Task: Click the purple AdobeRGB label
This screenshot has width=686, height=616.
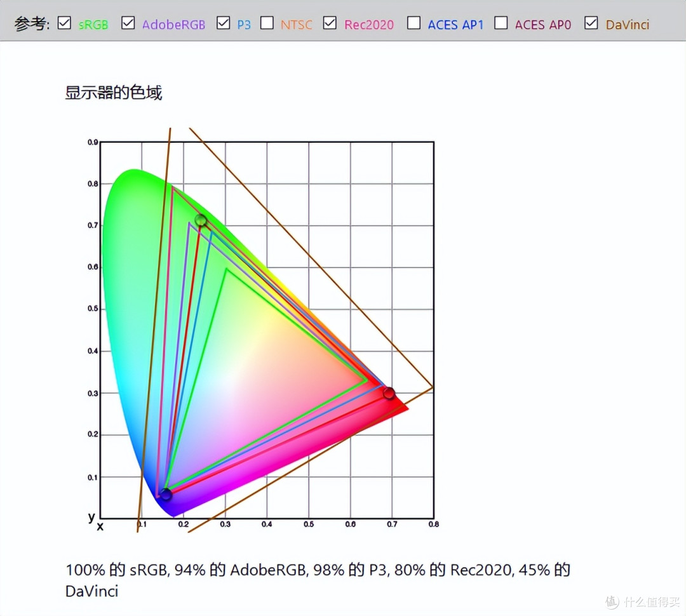Action: click(173, 25)
